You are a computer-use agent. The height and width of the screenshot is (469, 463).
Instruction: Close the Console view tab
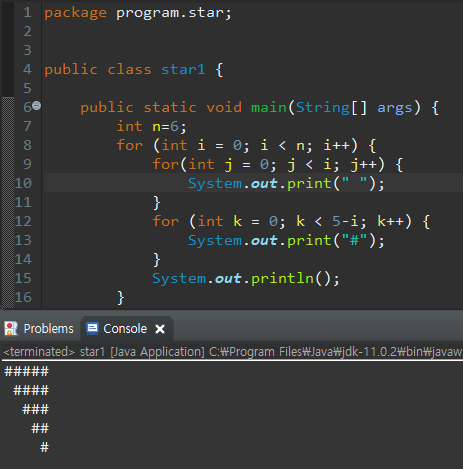(160, 329)
